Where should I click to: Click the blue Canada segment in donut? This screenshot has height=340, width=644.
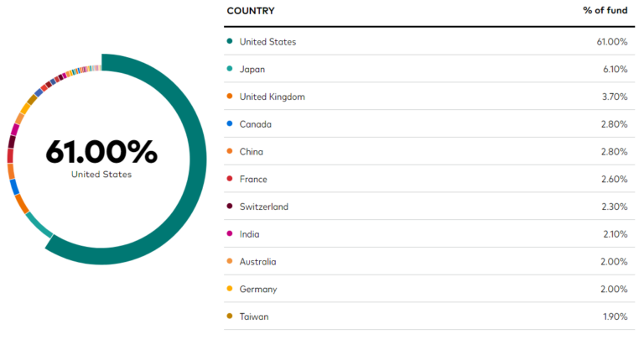[x=14, y=187]
